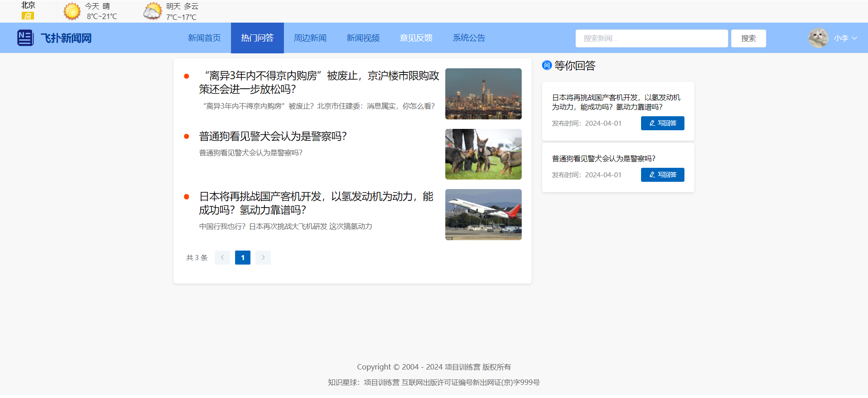Click the 问 icon beside 等你回答
The height and width of the screenshot is (398, 868).
pos(547,66)
